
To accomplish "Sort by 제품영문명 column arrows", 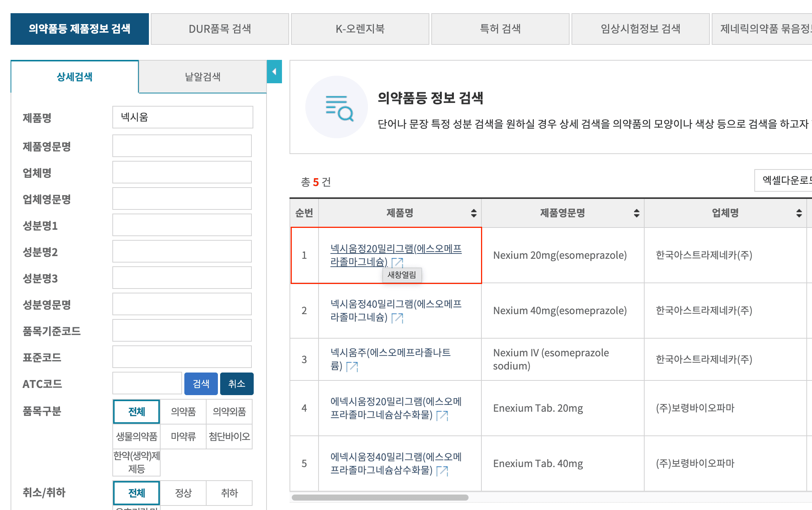I will 637,213.
